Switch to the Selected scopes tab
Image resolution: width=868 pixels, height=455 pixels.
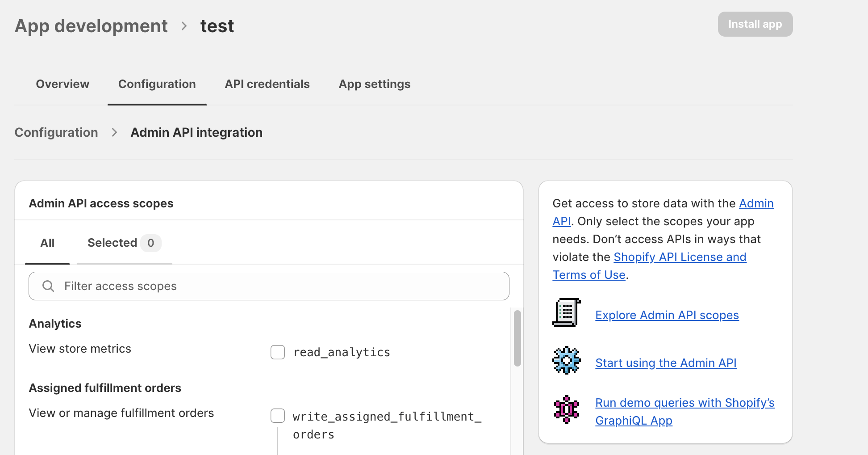(124, 243)
